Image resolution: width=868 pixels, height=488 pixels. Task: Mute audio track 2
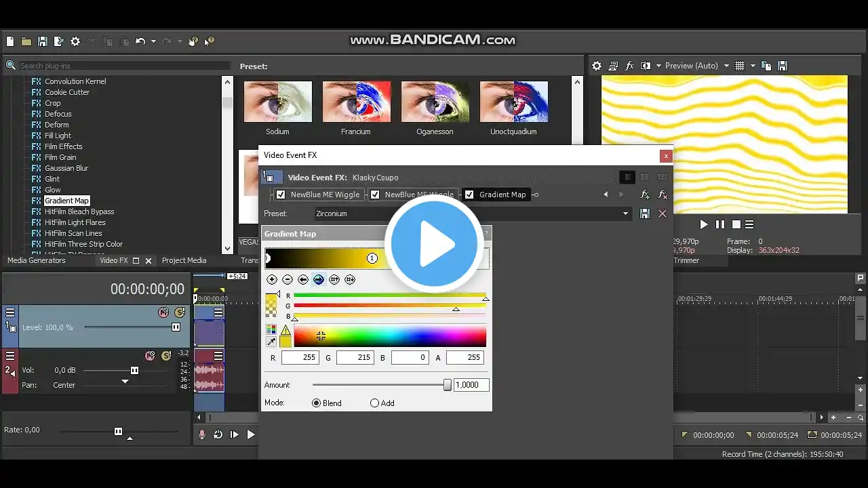[x=151, y=356]
